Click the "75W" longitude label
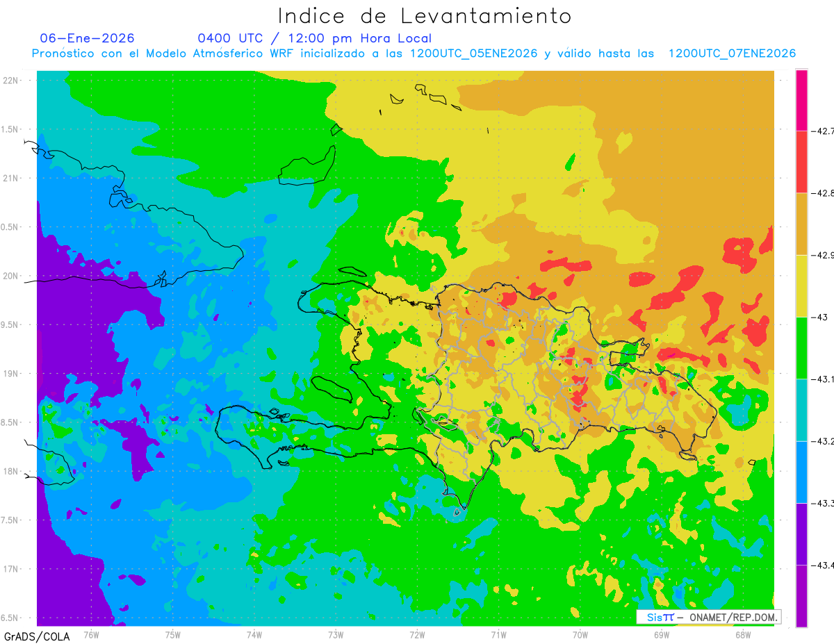834x644 pixels. tap(172, 634)
